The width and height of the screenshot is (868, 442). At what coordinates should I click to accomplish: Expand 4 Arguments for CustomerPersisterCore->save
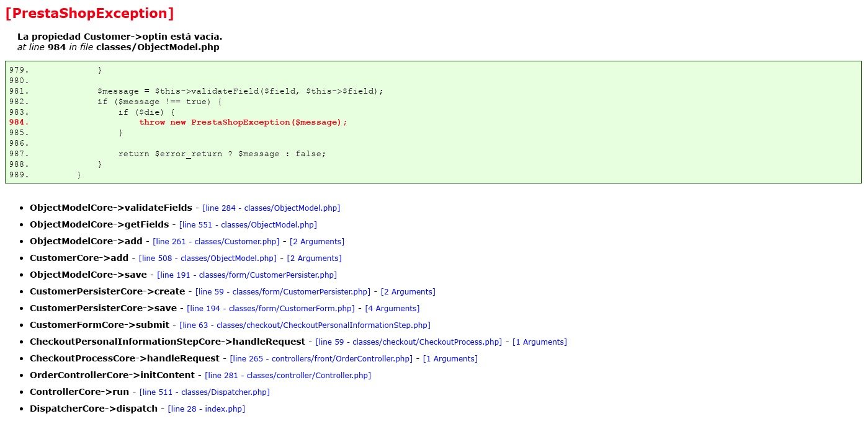(x=392, y=309)
